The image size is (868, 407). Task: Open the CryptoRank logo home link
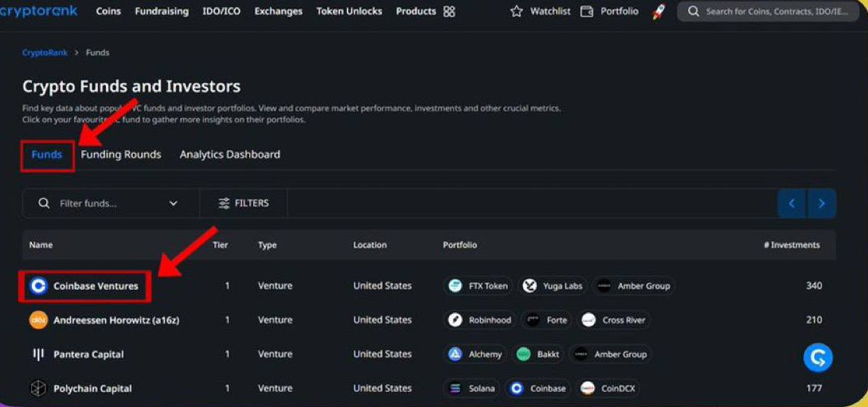(39, 11)
